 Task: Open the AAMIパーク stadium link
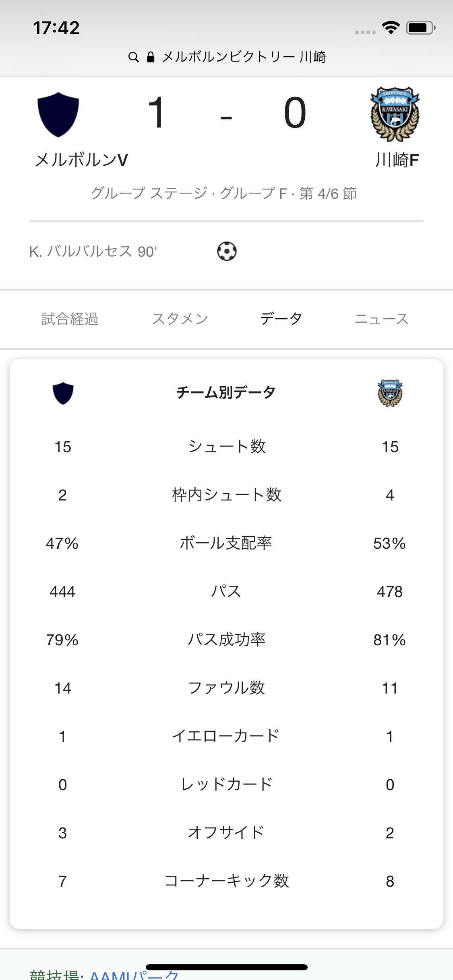(x=134, y=975)
